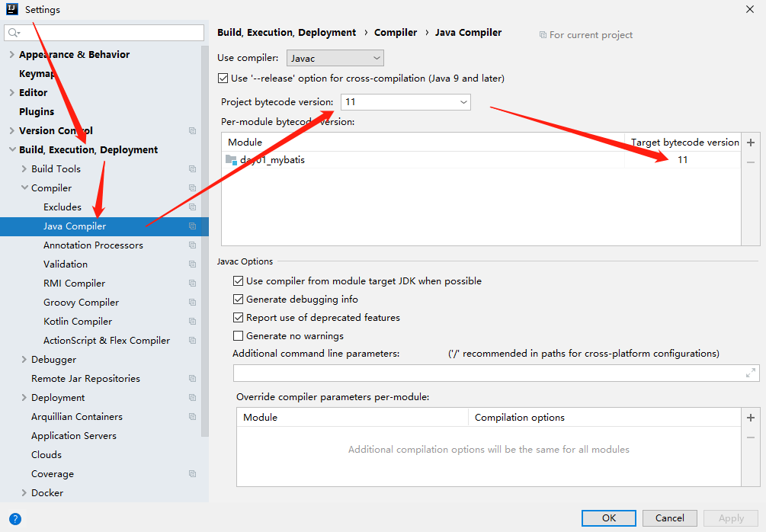
Task: Remove override compiler parameter entry
Action: (x=751, y=437)
